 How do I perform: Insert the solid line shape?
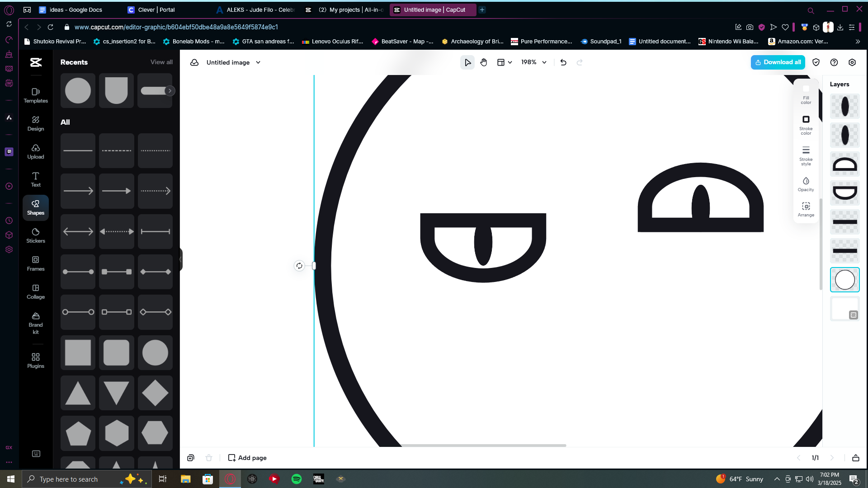click(78, 150)
